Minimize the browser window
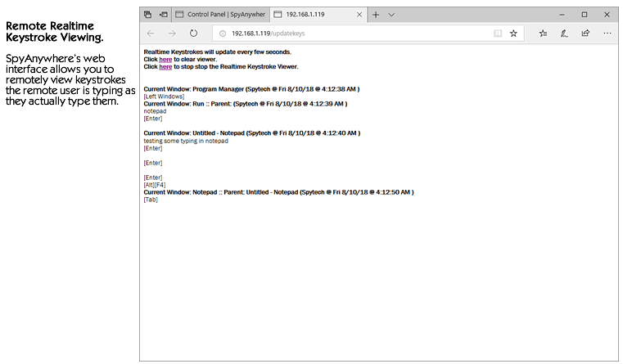623x364 pixels. 562,15
